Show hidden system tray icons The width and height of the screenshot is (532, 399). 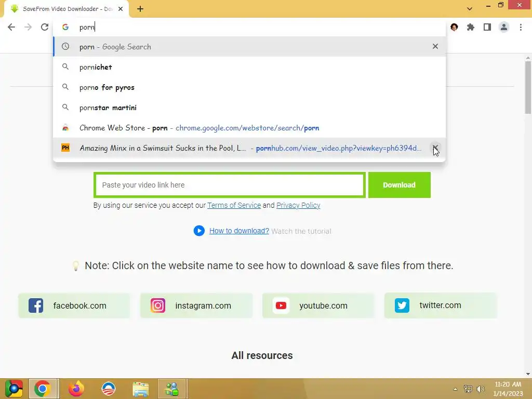455,389
